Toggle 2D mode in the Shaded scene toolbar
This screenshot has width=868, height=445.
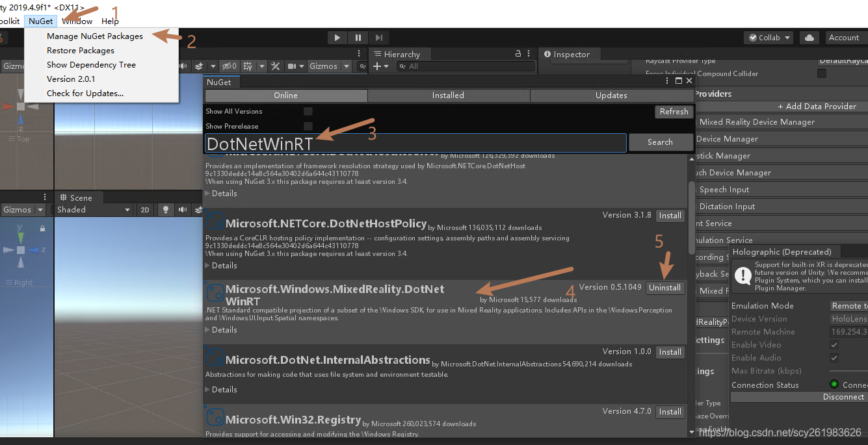145,210
